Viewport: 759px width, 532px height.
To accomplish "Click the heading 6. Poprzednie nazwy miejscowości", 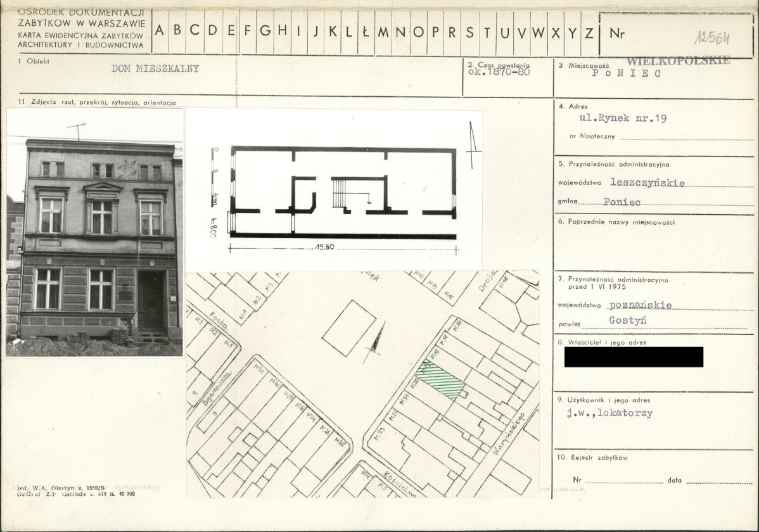I will point(616,222).
